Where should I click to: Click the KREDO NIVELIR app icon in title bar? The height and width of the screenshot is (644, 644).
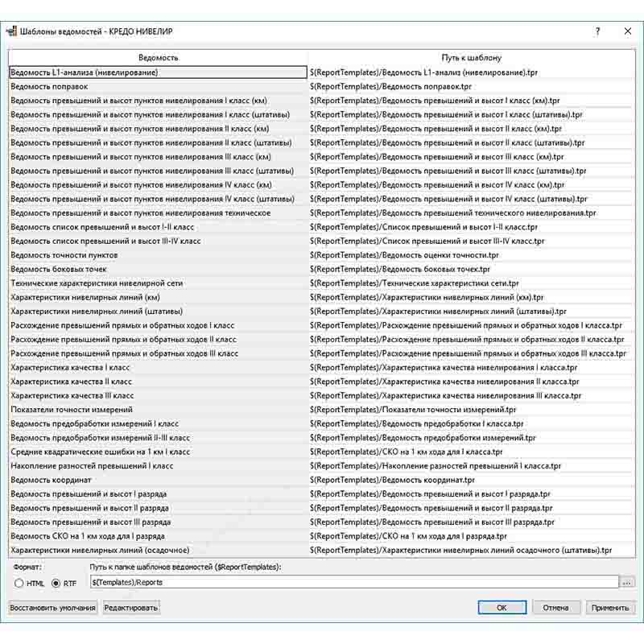point(12,31)
